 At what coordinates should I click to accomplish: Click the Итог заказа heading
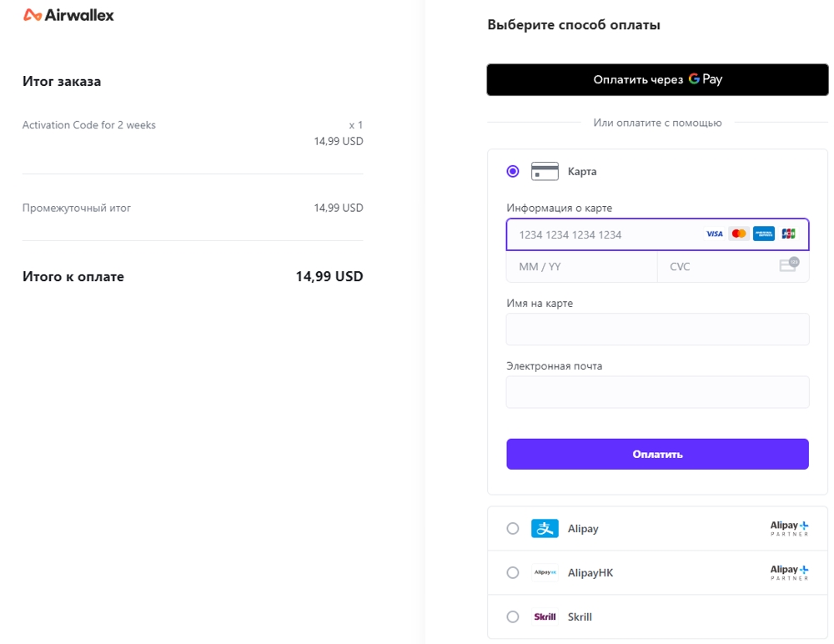(x=62, y=82)
